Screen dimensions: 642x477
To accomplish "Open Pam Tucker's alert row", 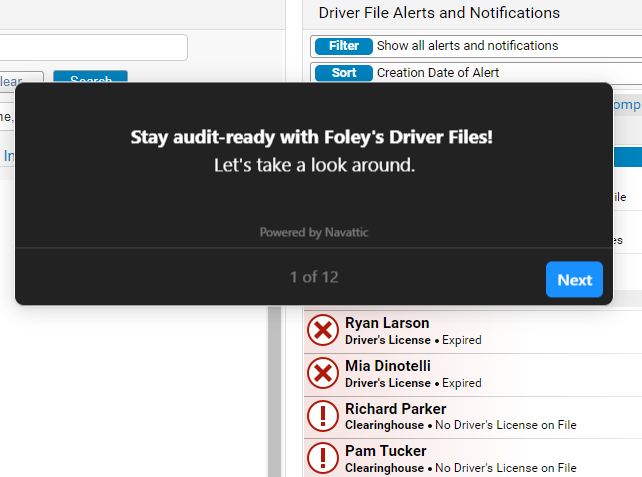I will coord(473,458).
